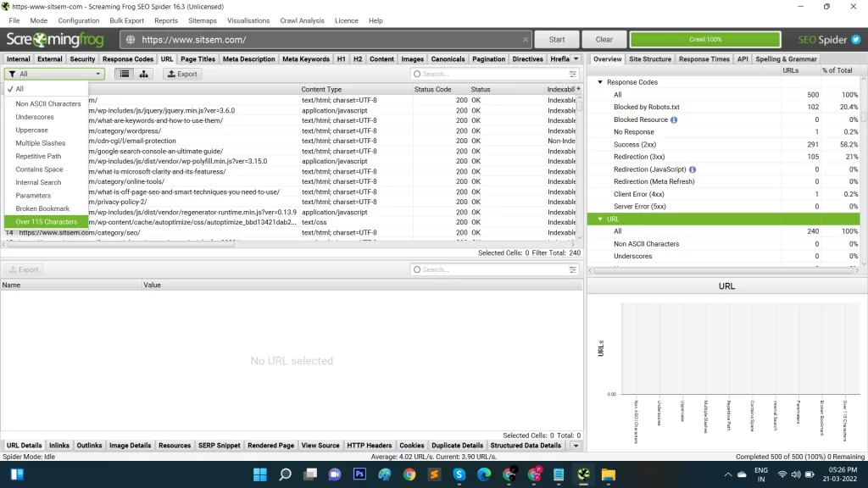The image size is (868, 488).
Task: Click the Crawl 100% progress bar
Action: pos(705,40)
